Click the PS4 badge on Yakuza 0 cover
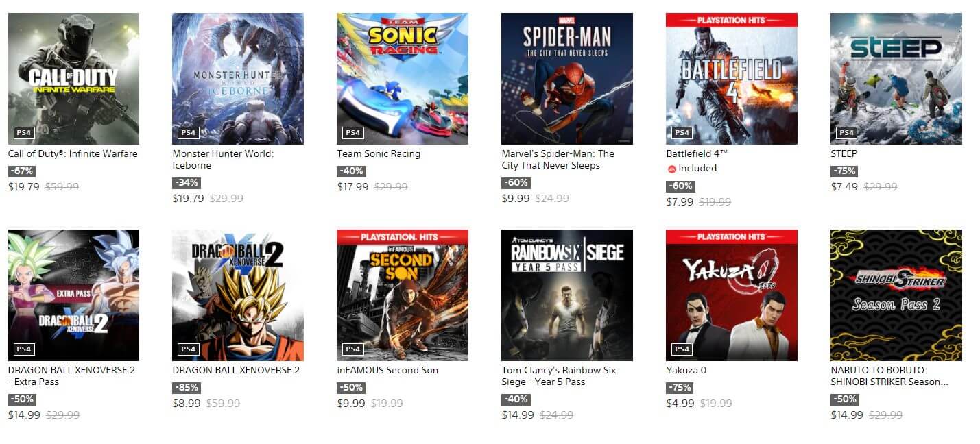 [x=682, y=349]
